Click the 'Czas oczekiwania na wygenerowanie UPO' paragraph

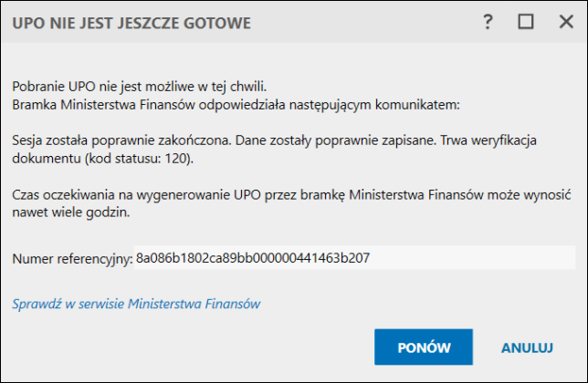click(x=291, y=194)
